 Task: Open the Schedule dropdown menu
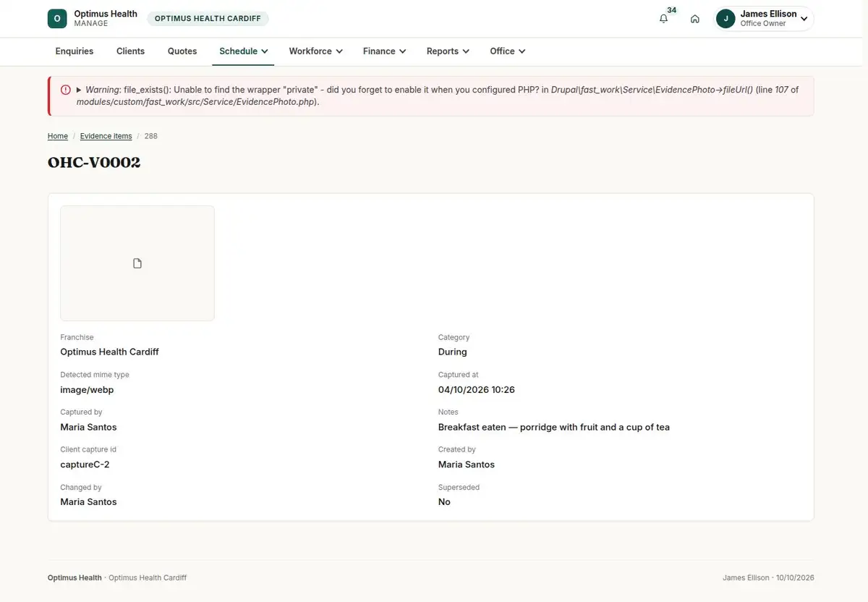(244, 51)
